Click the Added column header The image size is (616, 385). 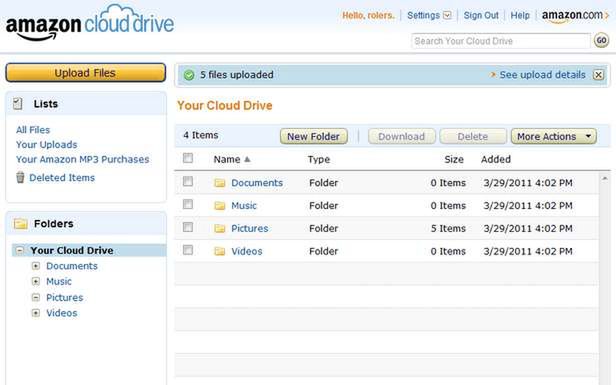[496, 159]
